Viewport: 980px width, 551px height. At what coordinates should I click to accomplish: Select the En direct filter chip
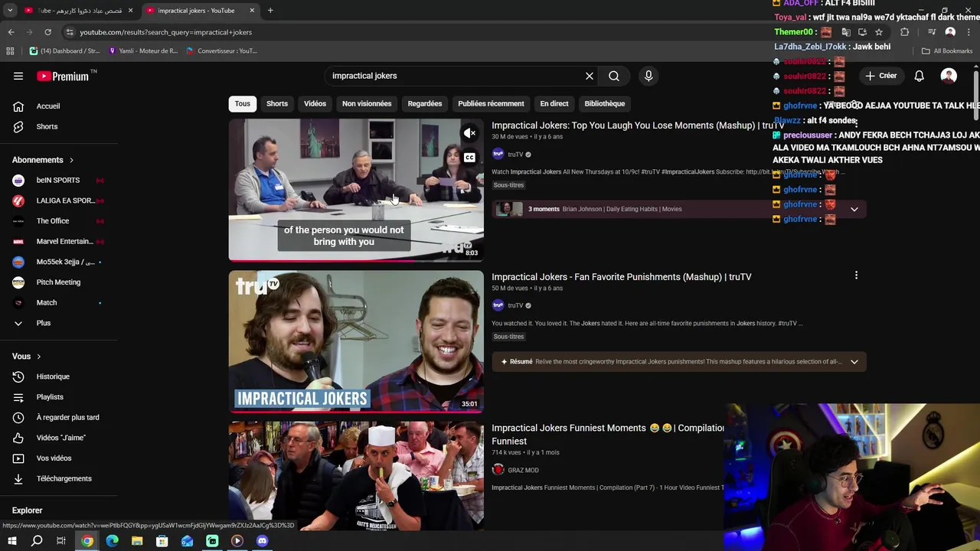554,103
